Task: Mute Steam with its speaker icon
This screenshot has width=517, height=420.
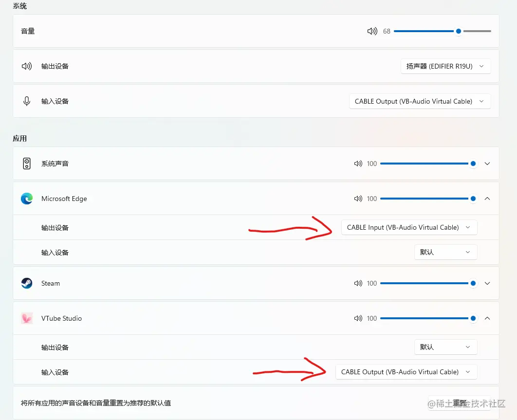Action: coord(358,283)
